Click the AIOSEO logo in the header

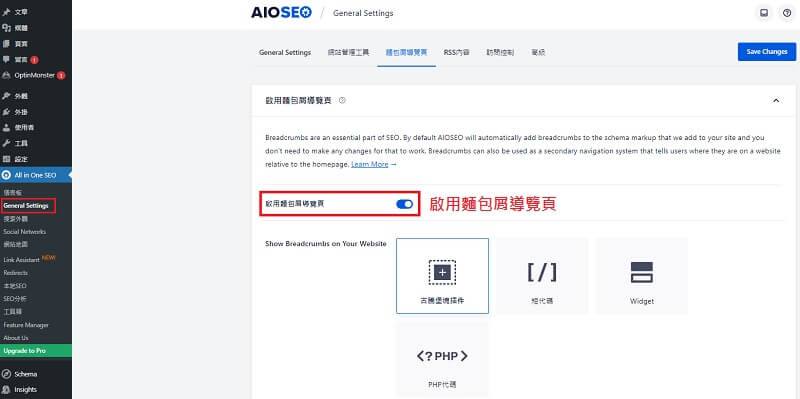[x=281, y=13]
